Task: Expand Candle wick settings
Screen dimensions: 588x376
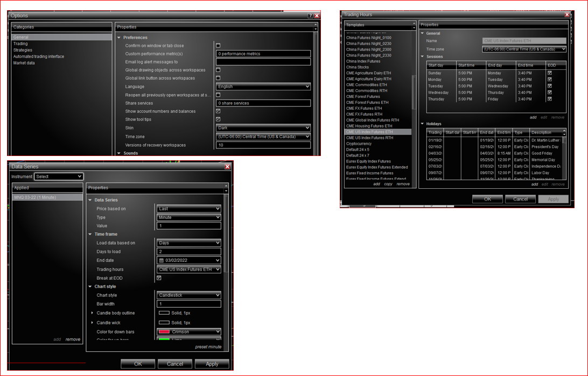Action: coord(92,323)
